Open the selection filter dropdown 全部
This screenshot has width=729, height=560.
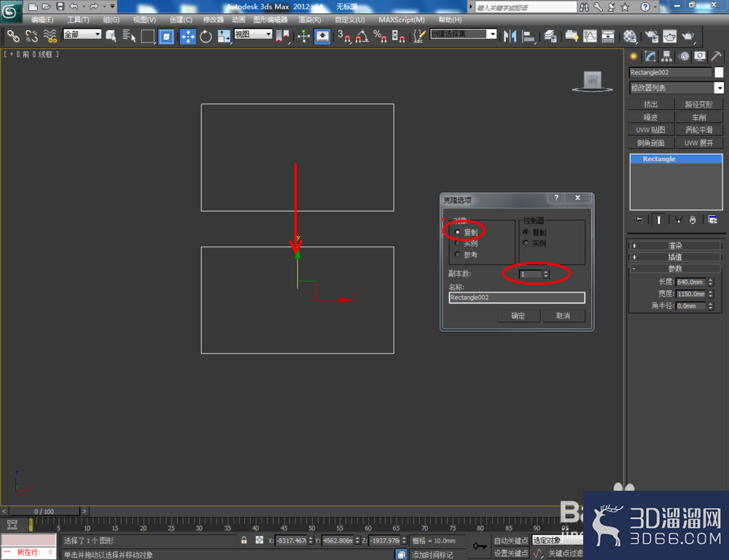(82, 34)
